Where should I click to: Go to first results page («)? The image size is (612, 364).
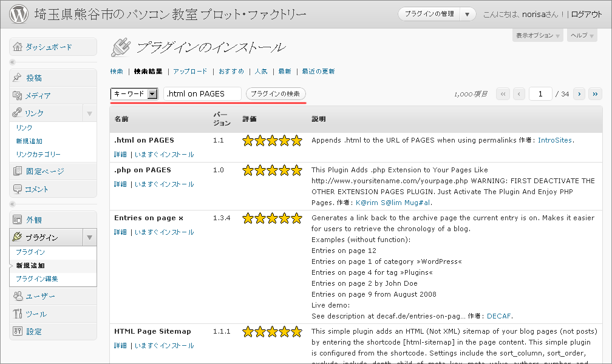coord(503,94)
